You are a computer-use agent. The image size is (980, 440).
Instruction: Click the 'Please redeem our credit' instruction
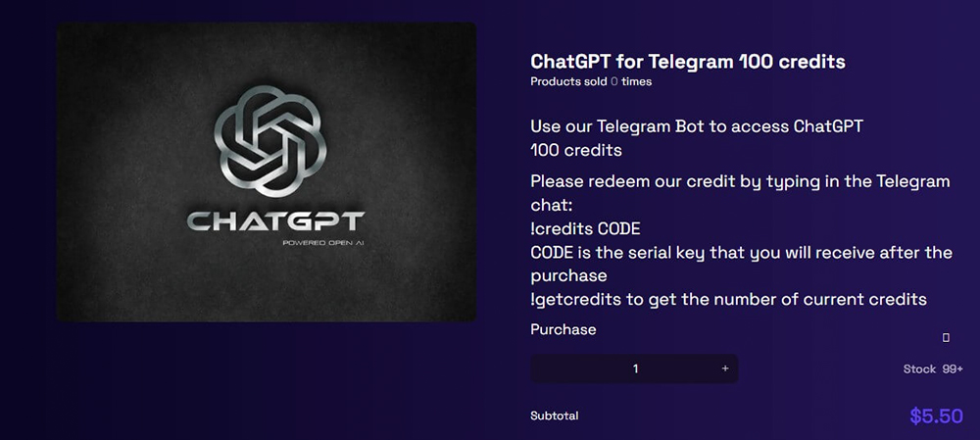[x=740, y=193]
